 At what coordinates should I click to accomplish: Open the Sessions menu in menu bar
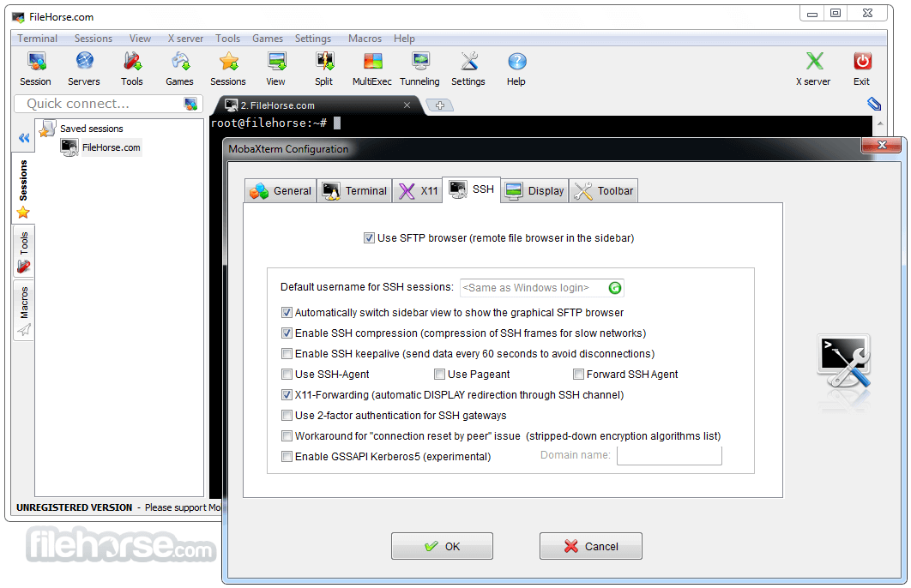click(x=93, y=39)
